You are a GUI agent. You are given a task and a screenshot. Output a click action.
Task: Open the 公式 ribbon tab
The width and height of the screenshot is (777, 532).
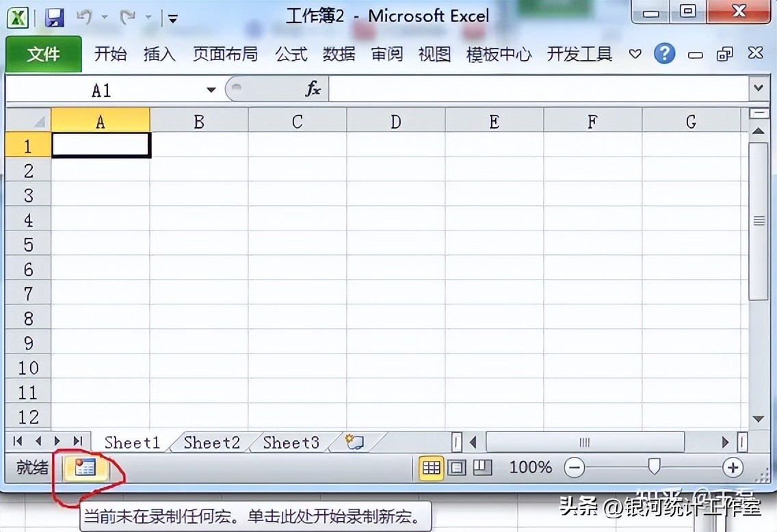click(x=291, y=54)
